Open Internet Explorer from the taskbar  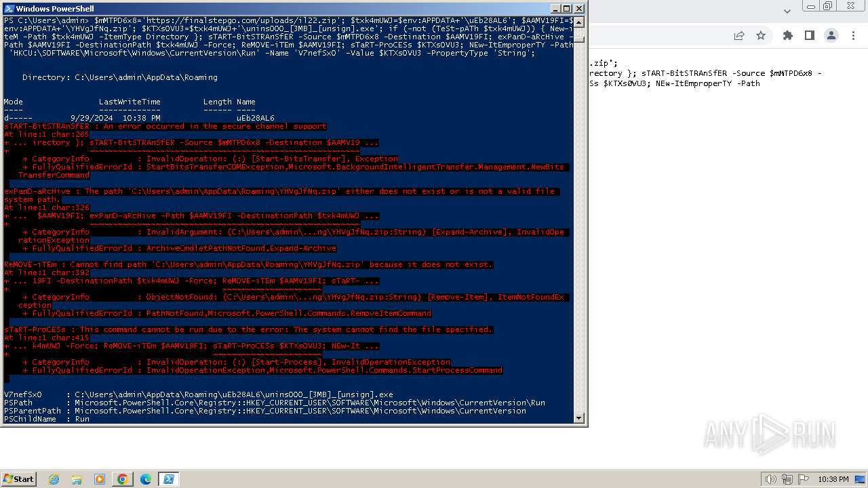pyautogui.click(x=54, y=479)
